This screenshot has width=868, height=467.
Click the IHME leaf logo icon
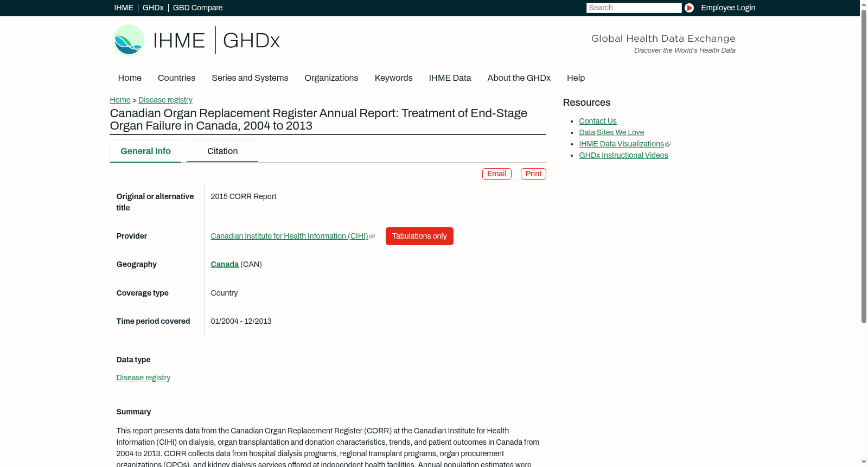coord(129,40)
